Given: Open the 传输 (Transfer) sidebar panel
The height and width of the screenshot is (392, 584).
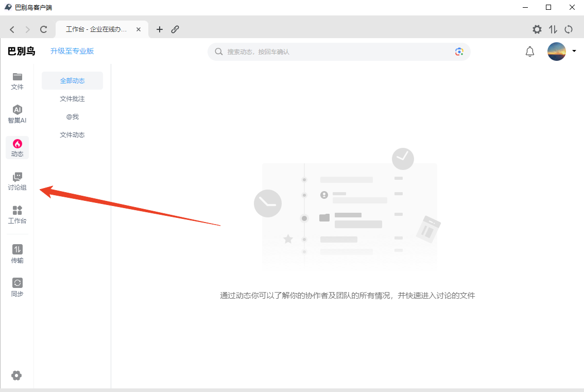Looking at the screenshot, I should click(17, 254).
